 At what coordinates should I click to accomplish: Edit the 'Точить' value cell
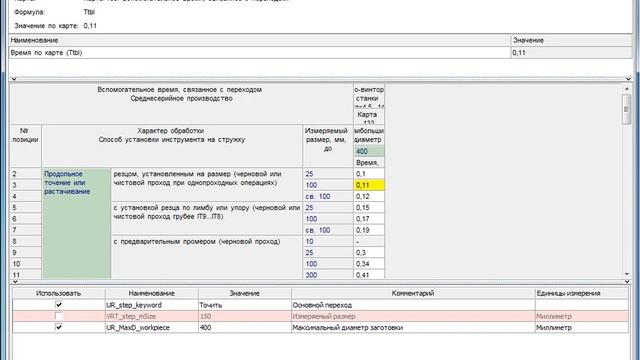pos(244,305)
